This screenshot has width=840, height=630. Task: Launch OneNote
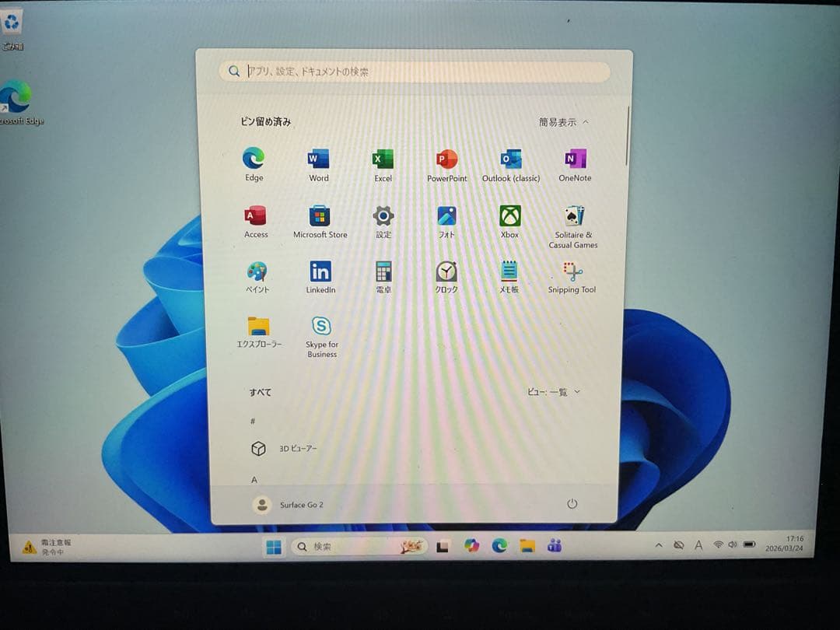point(575,165)
